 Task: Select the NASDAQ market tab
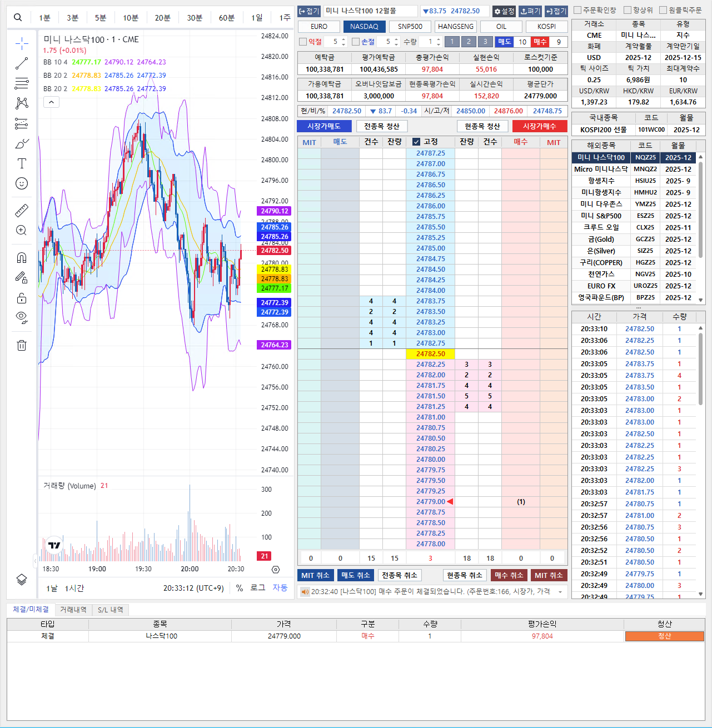pos(365,26)
